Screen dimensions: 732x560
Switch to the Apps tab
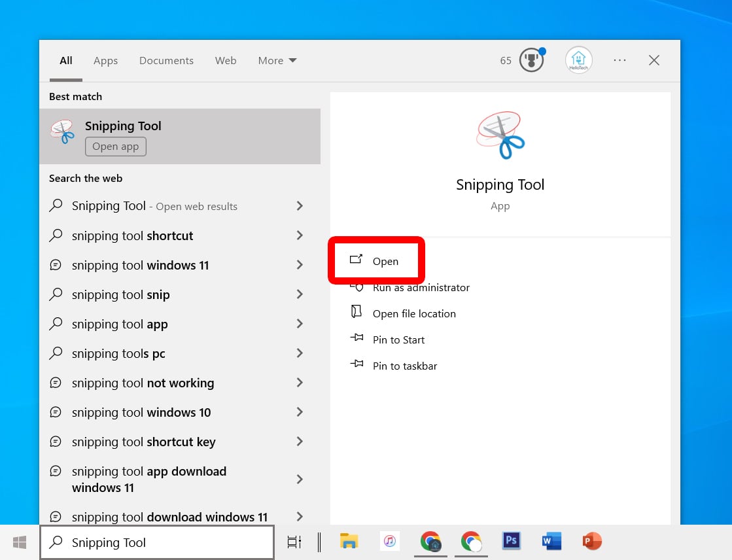pyautogui.click(x=105, y=60)
